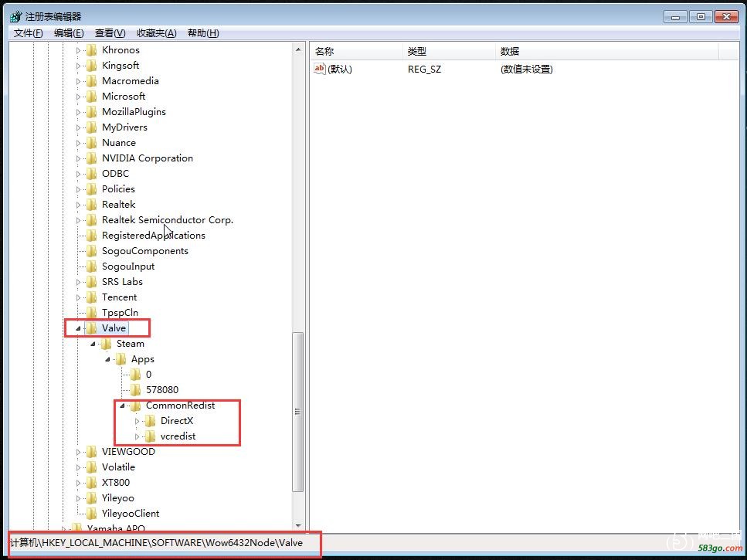Click the REG_SZ type cell
The image size is (747, 560).
tap(424, 70)
